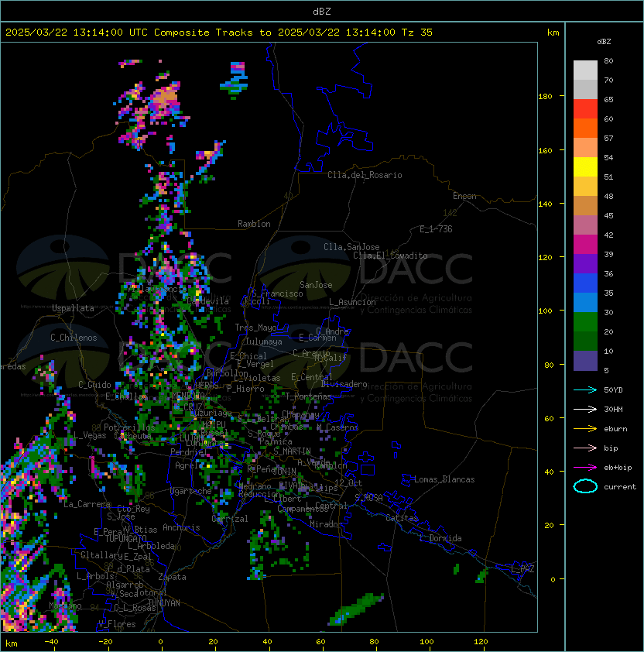
Task: Click the 'Clla.del_Rosario' map label
Action: [365, 175]
